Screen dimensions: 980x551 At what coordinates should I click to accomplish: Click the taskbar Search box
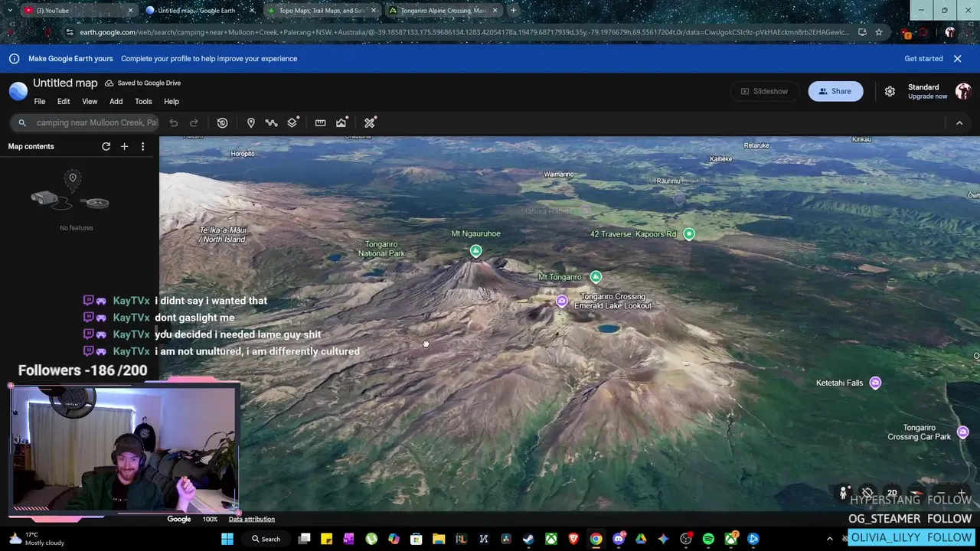(x=266, y=539)
